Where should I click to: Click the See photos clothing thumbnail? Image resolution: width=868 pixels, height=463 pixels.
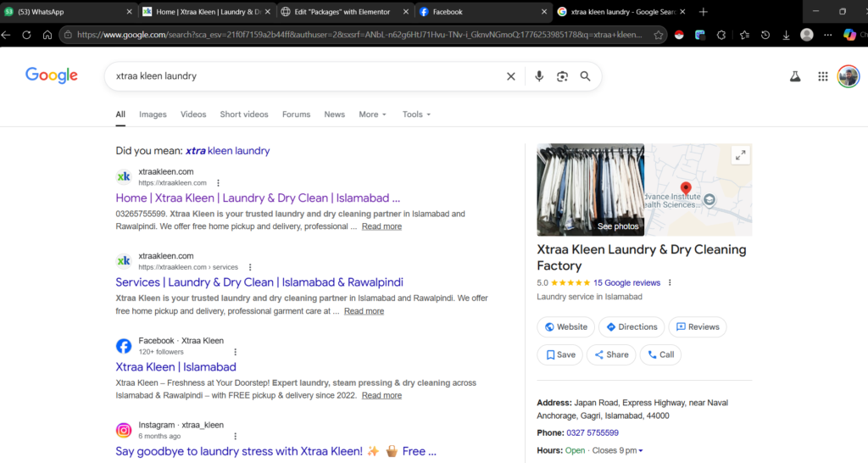[x=590, y=189]
